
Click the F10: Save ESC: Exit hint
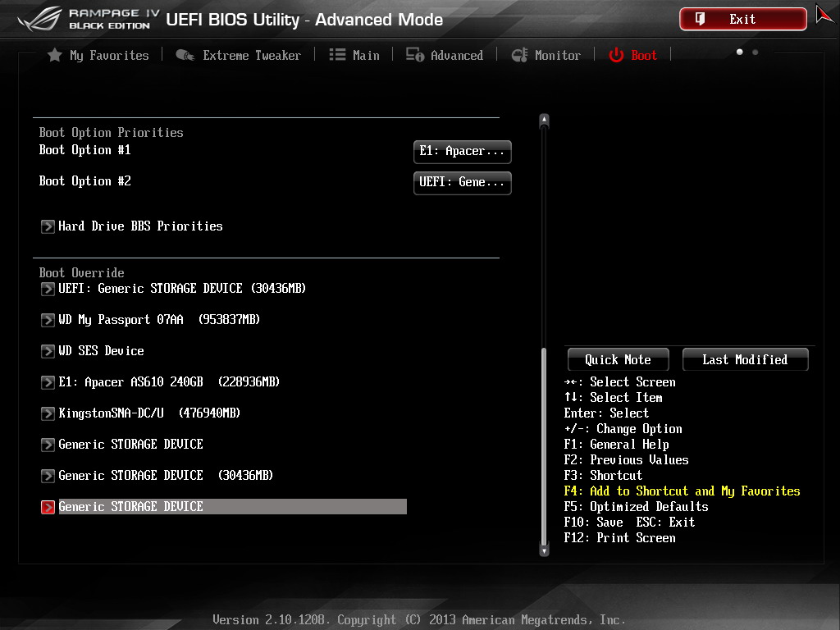[629, 522]
